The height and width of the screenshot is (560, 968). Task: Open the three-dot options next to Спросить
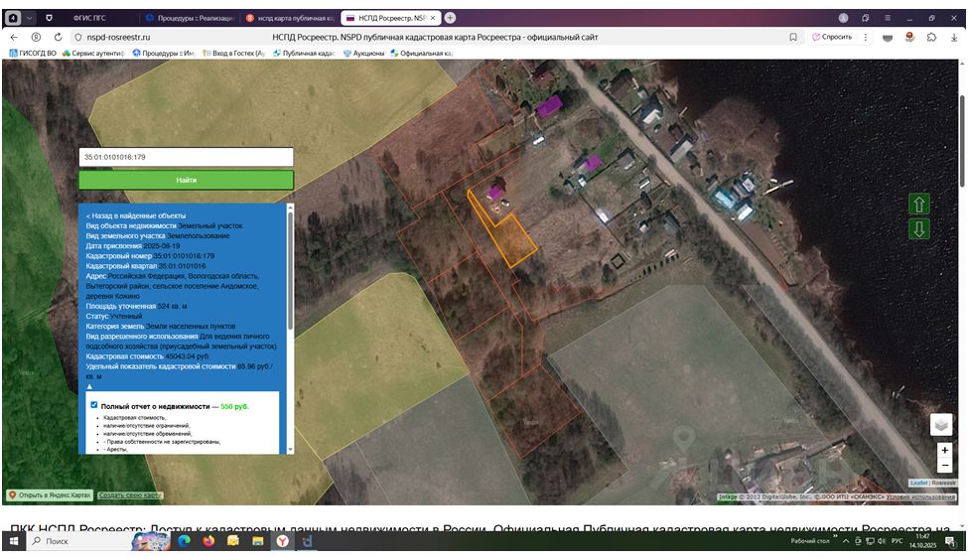866,37
